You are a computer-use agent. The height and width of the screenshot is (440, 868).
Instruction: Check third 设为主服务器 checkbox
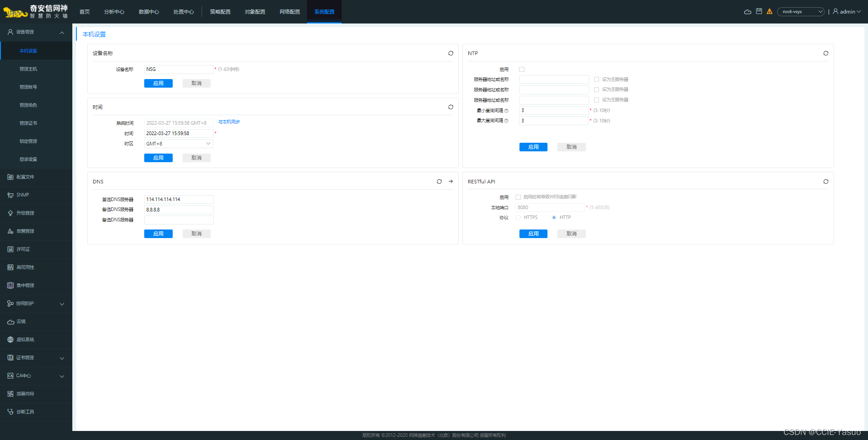596,100
